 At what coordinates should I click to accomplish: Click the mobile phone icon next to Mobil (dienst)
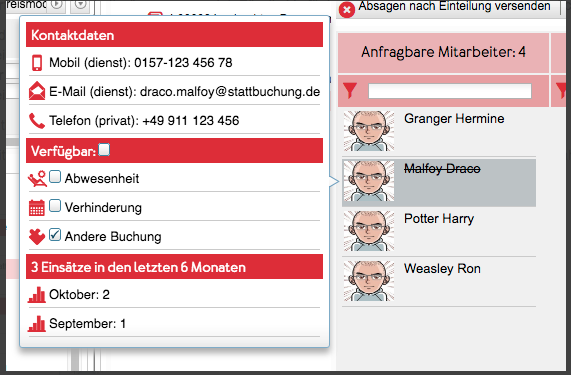point(37,63)
